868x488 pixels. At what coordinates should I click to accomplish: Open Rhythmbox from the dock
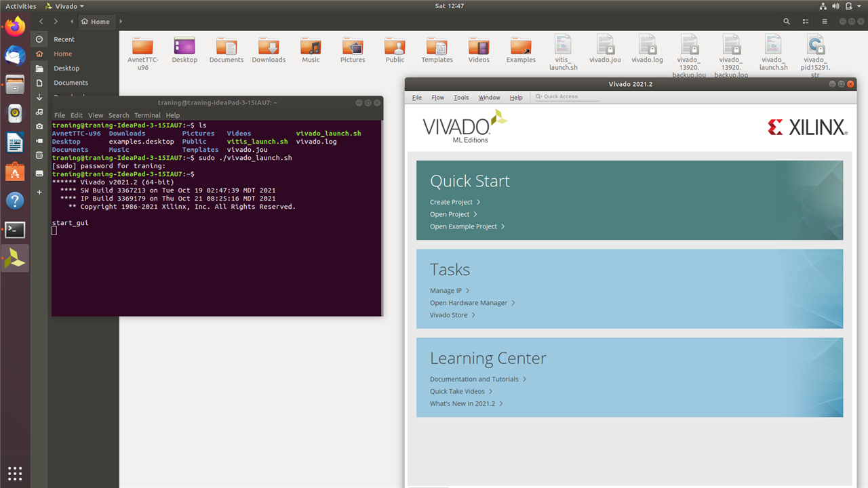pos(15,114)
